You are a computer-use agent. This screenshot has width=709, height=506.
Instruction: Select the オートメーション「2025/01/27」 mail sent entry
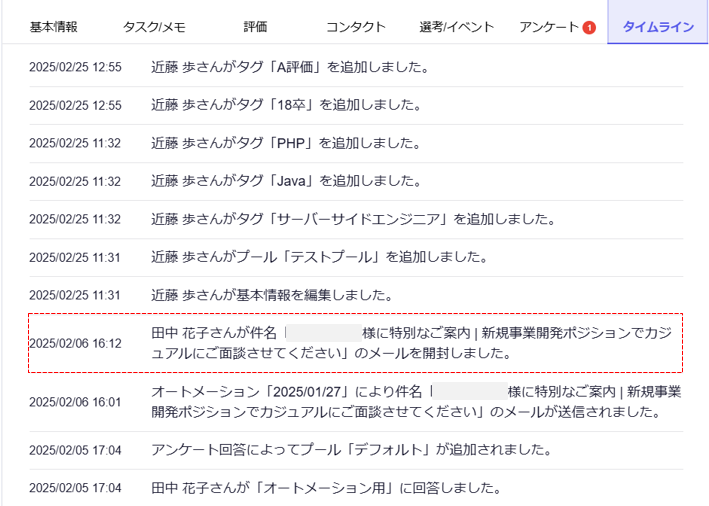416,401
